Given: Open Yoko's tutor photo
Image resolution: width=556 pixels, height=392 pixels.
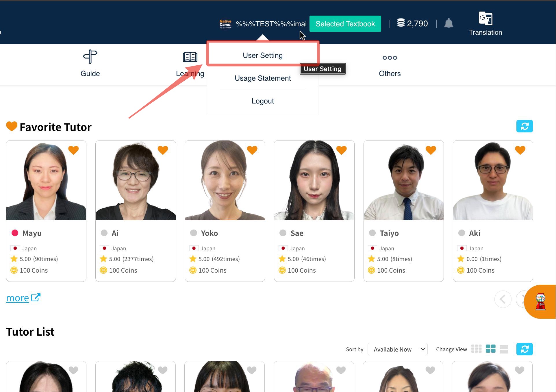Looking at the screenshot, I should point(225,180).
